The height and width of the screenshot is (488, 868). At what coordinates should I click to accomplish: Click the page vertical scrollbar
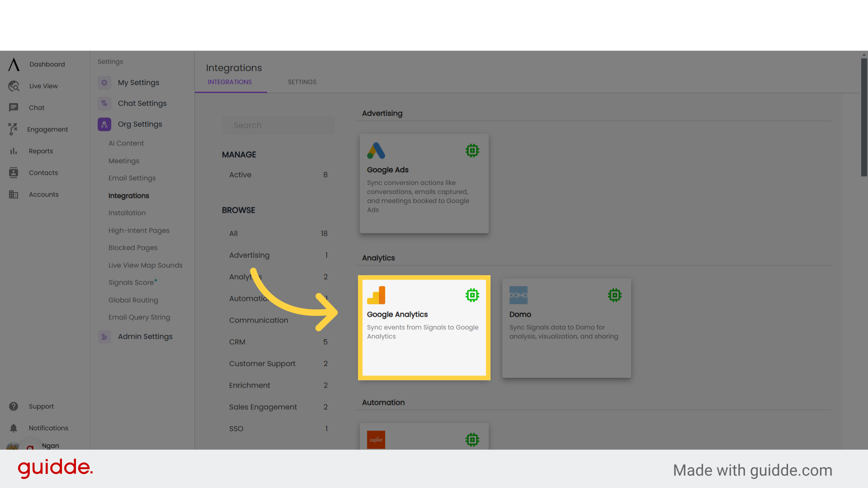click(x=864, y=117)
